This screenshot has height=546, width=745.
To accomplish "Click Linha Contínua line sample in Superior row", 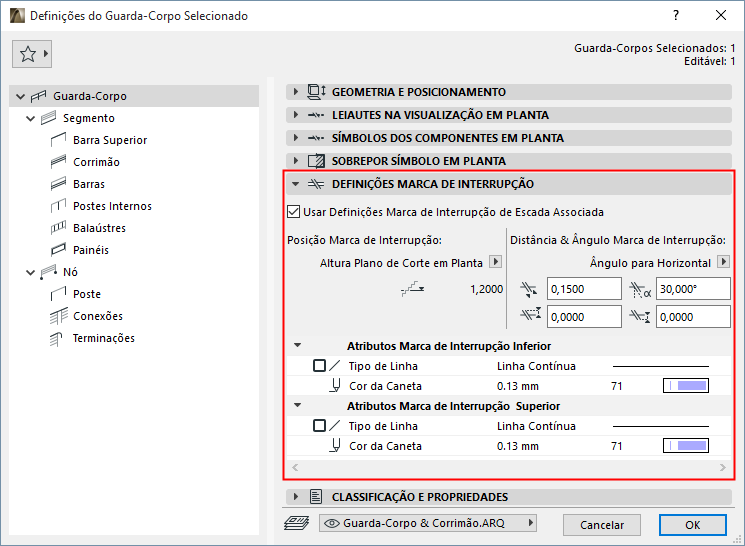I will 660,426.
